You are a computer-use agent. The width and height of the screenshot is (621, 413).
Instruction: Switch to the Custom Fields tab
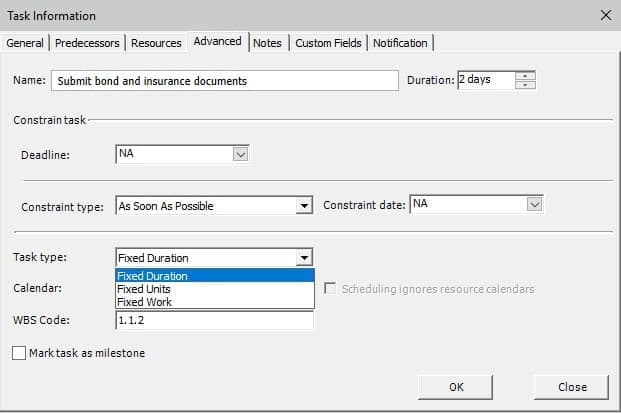coord(328,43)
